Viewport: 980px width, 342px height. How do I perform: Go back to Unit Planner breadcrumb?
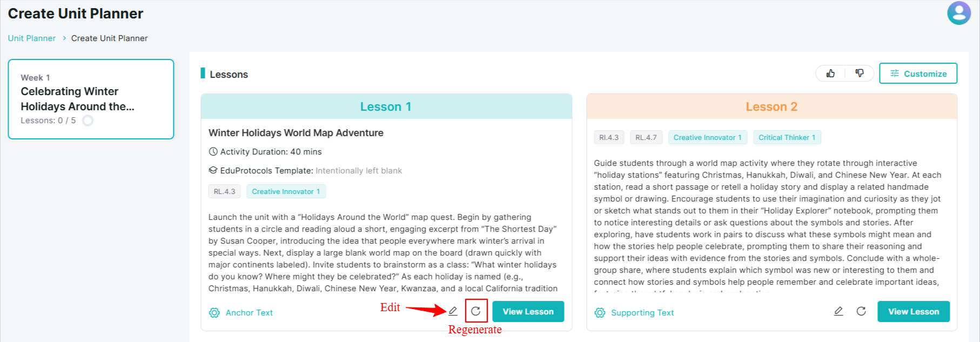(31, 38)
